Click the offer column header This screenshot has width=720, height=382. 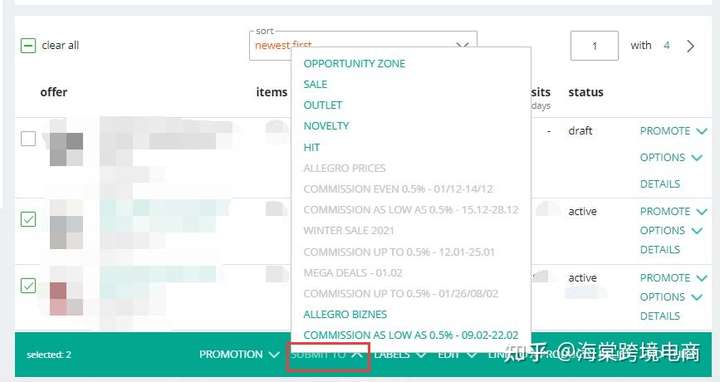coord(54,92)
